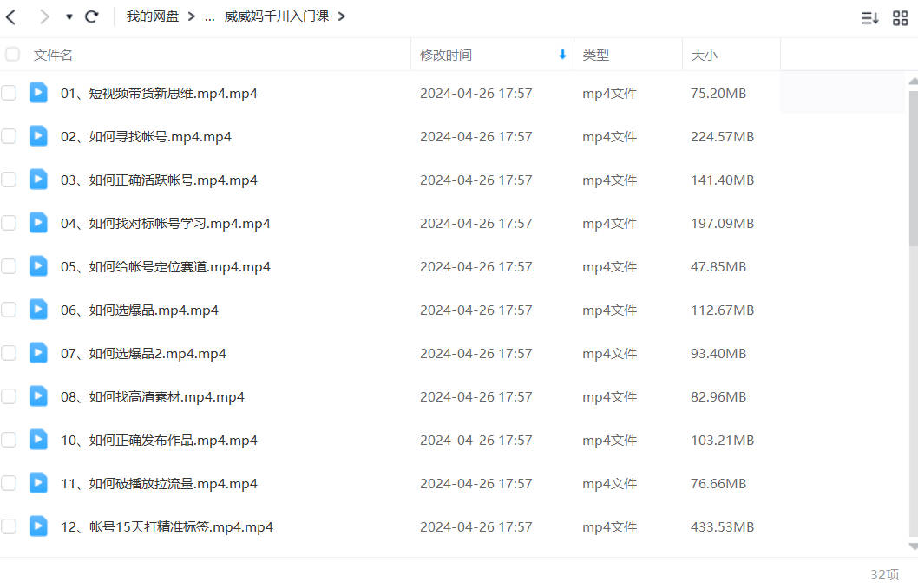Open the 威威妈千川入门课 breadcrumb

click(x=276, y=16)
